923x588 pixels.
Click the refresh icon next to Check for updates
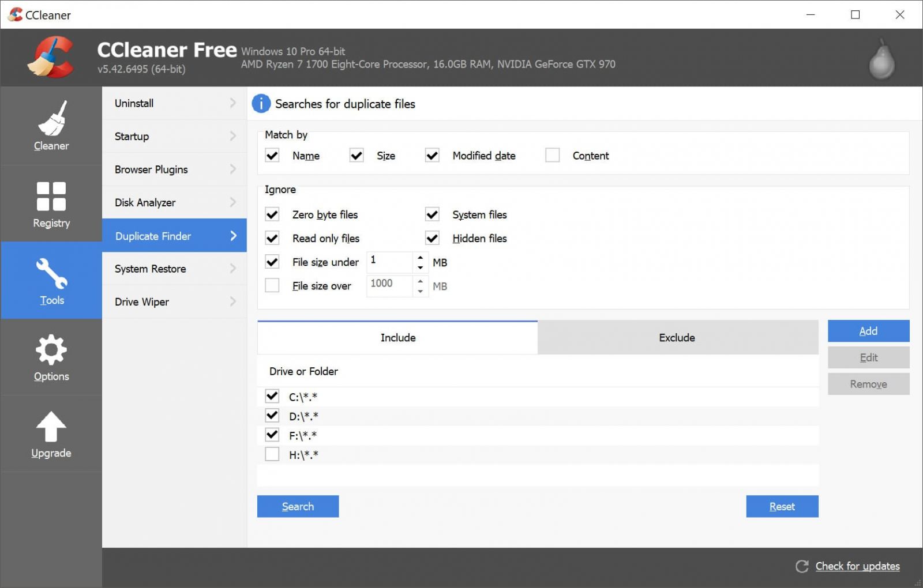pyautogui.click(x=802, y=566)
